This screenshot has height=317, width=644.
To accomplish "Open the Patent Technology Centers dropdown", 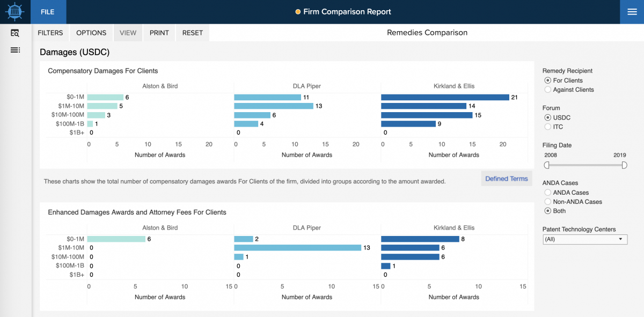I will click(585, 239).
